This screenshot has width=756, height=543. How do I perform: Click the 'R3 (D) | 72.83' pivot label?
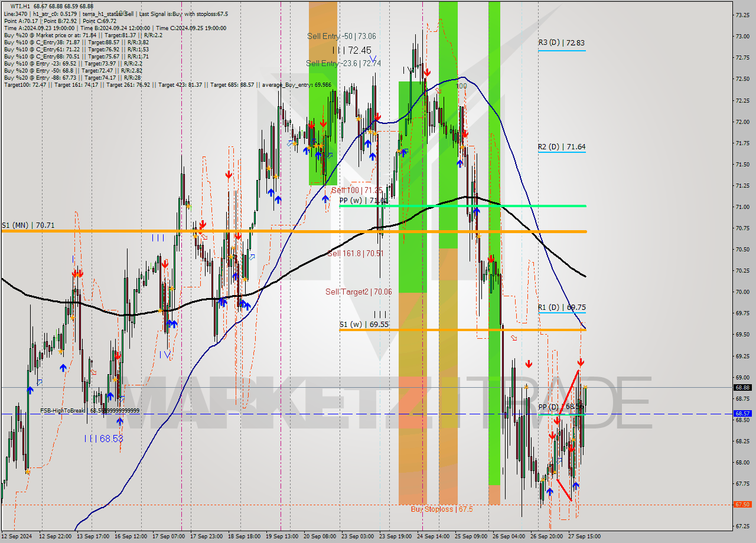(x=561, y=42)
